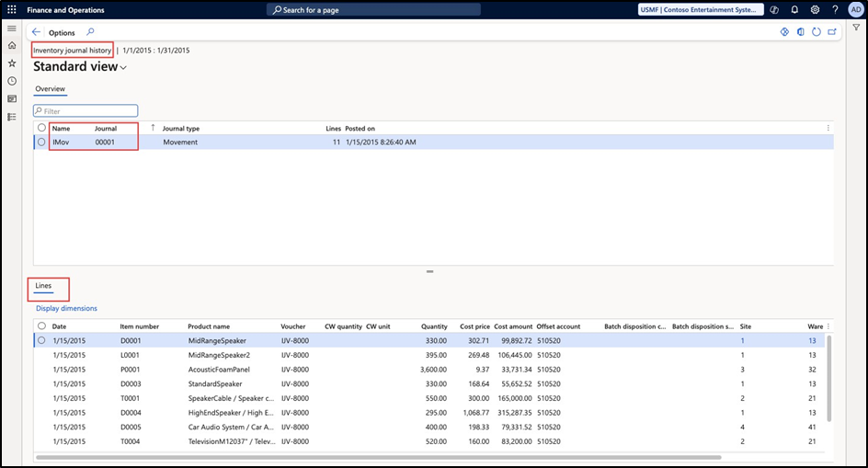Open notifications bell icon
This screenshot has height=468, width=868.
click(x=794, y=10)
